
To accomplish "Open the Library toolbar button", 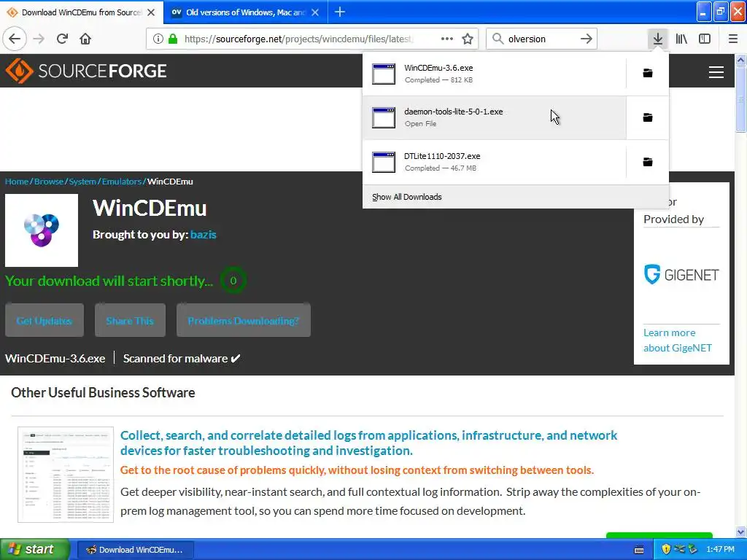I will coord(681,39).
